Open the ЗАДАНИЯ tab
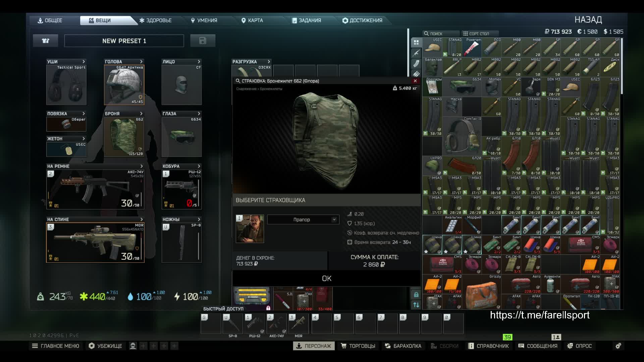This screenshot has height=362, width=644. (x=307, y=20)
